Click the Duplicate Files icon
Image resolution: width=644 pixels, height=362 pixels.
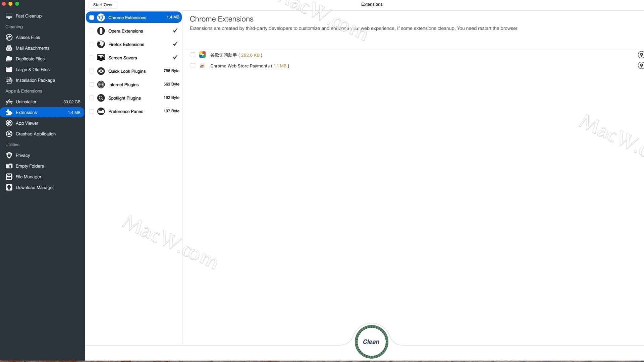pos(9,59)
